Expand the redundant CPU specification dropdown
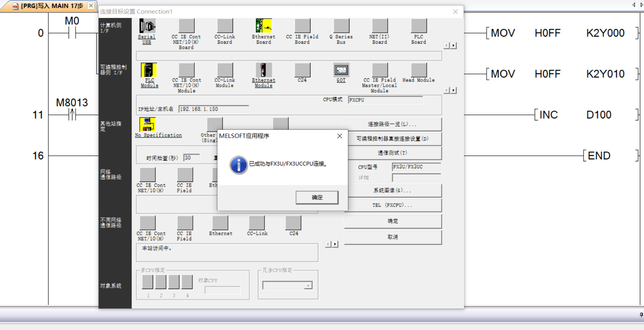This screenshot has height=330, width=644. click(x=308, y=286)
